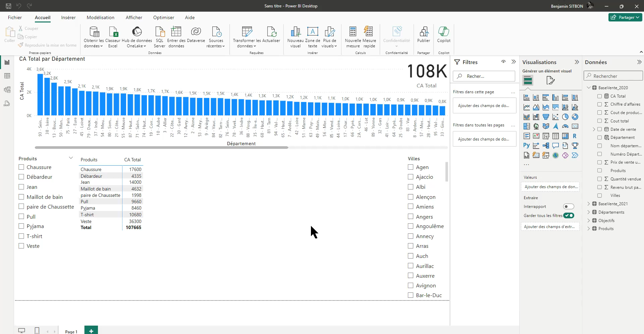Collapse the Données pane
Screen dimensions: 644x334
(x=639, y=62)
